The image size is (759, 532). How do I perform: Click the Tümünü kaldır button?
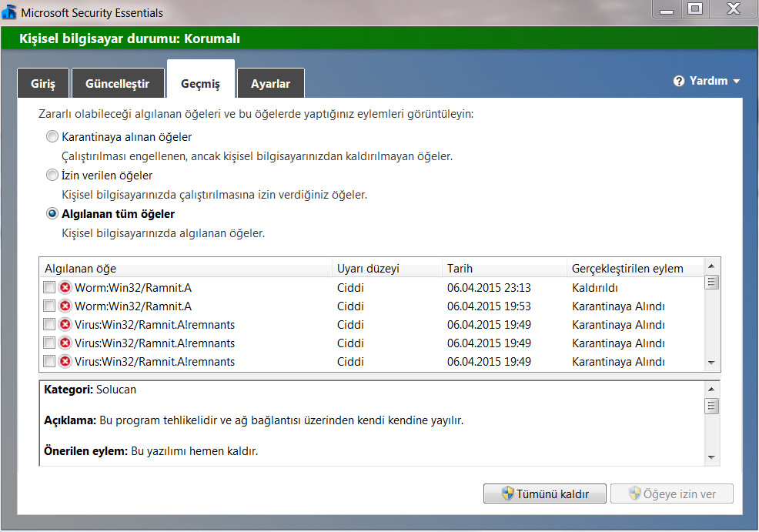click(544, 494)
